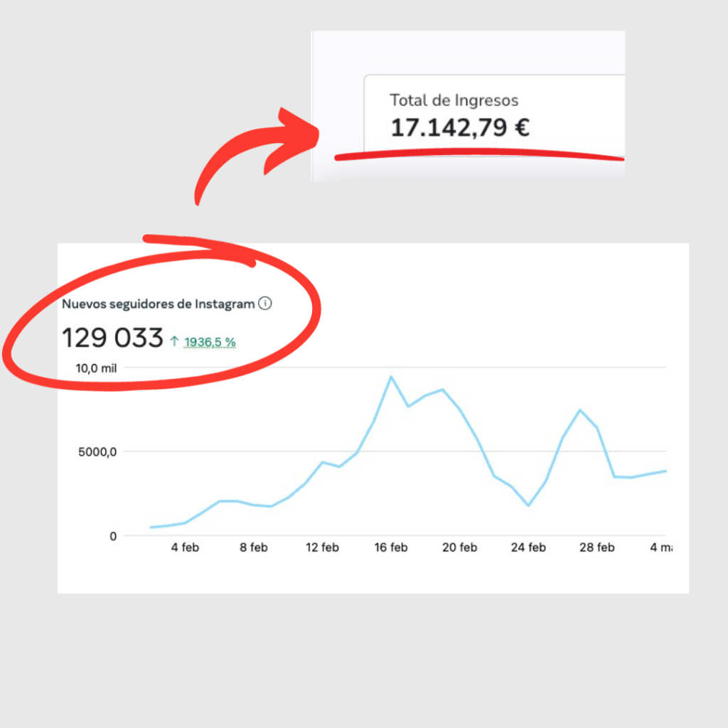Select the 12 feb date axis label
This screenshot has width=728, height=728.
coord(322,547)
